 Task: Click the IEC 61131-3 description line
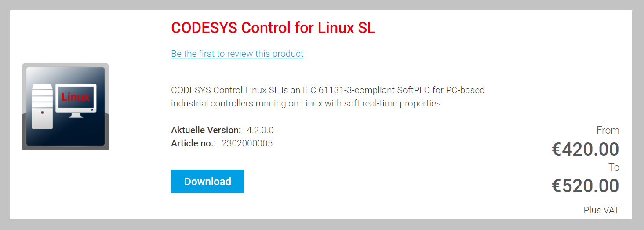click(328, 90)
